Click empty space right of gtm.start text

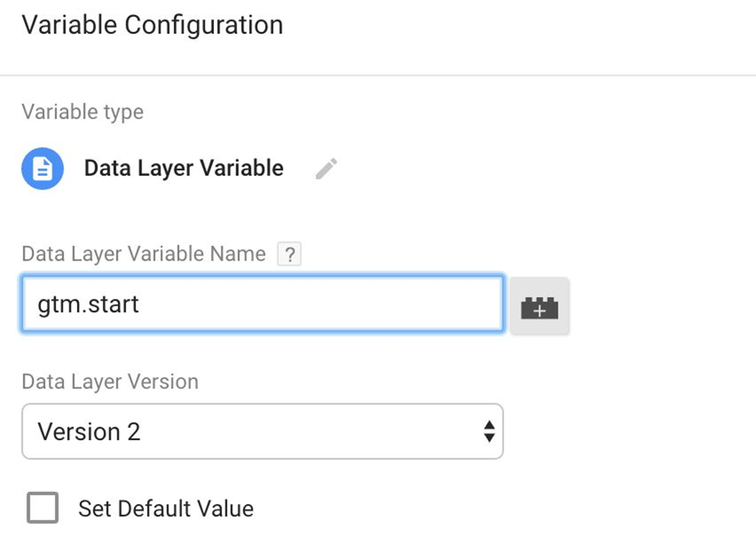tap(326, 304)
